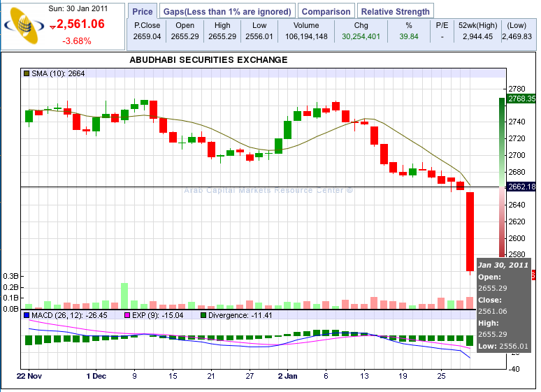Image resolution: width=541 pixels, height=392 pixels.
Task: Click the High value 2655.29 in price table
Action: click(222, 36)
